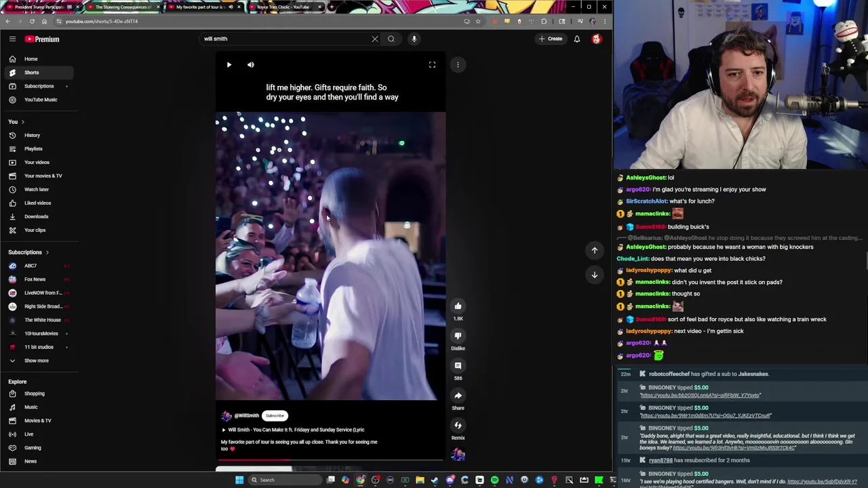Click the browser address bar URL
The width and height of the screenshot is (868, 488).
point(102,21)
